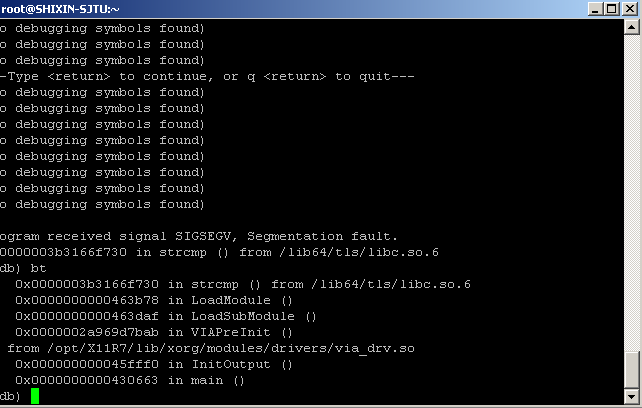Click the bt command prompt line
This screenshot has width=642, height=408.
tap(20, 268)
